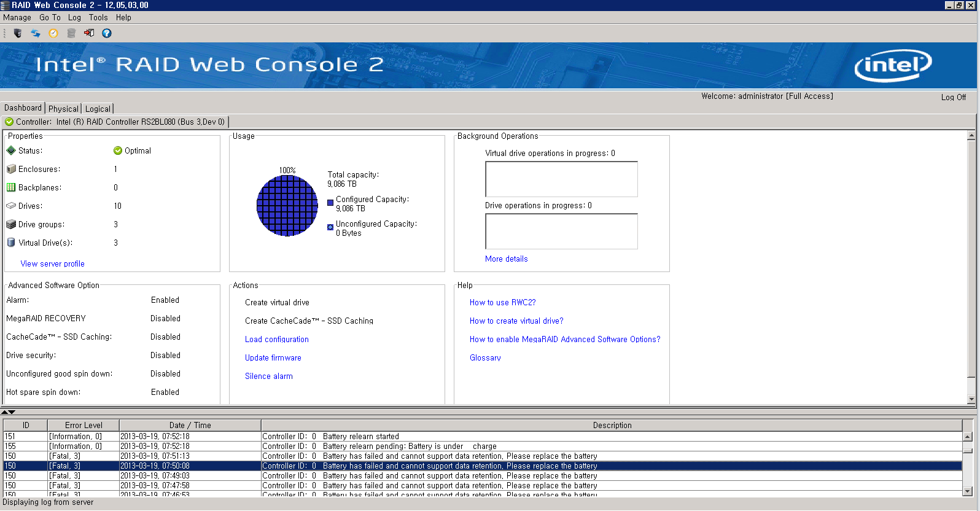
Task: Click the blue refresh arrows toolbar icon
Action: (36, 33)
